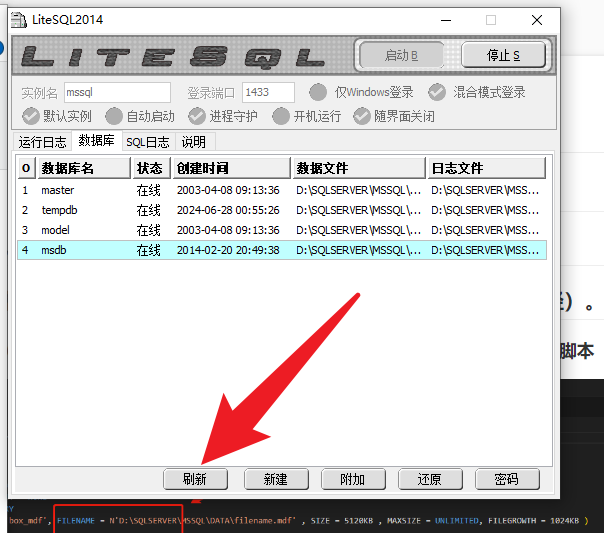
Task: Click the 创建时间 column header
Action: click(x=232, y=168)
